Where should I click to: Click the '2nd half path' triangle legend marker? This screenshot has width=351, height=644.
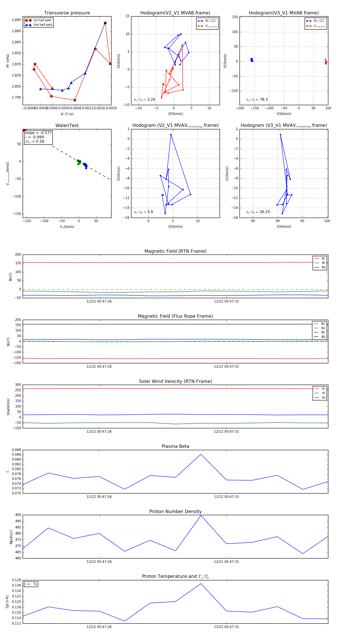[x=28, y=25]
